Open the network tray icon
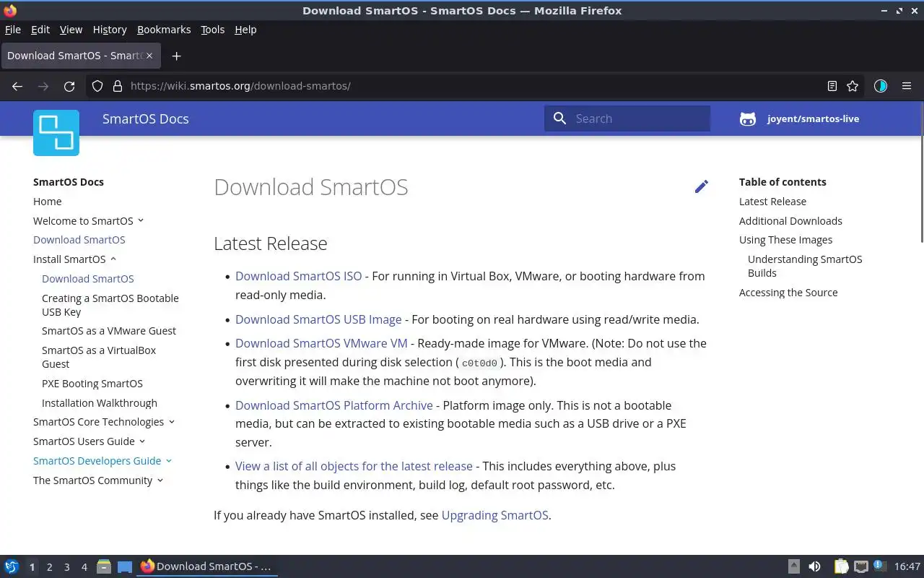924x578 pixels. (860, 566)
